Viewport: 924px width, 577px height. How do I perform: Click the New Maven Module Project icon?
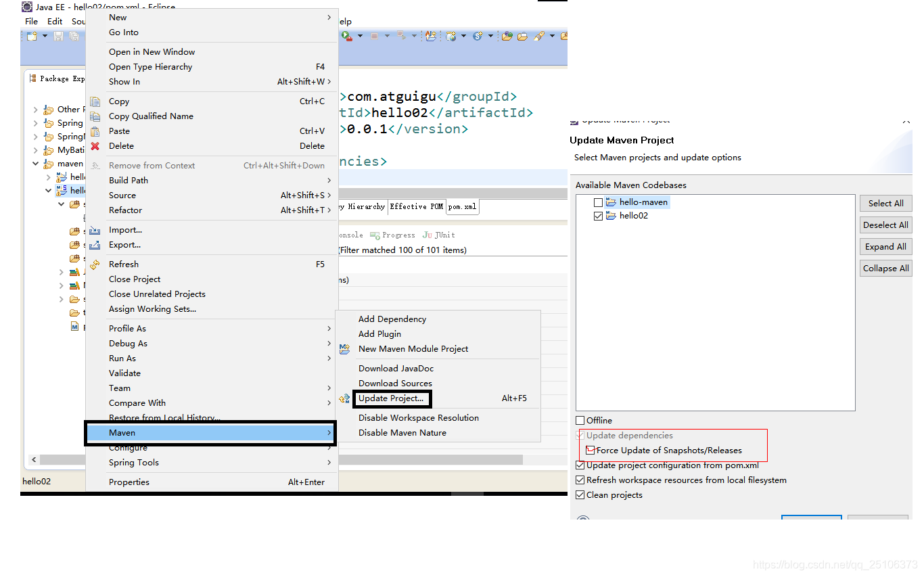pos(345,349)
